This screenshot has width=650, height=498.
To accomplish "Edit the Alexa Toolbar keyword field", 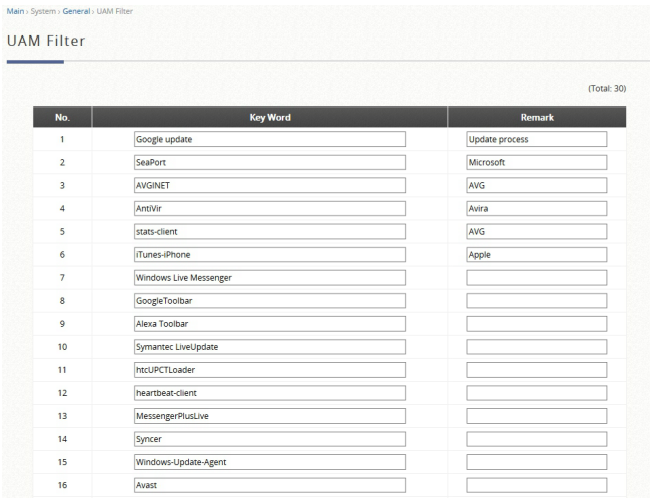I will (270, 324).
